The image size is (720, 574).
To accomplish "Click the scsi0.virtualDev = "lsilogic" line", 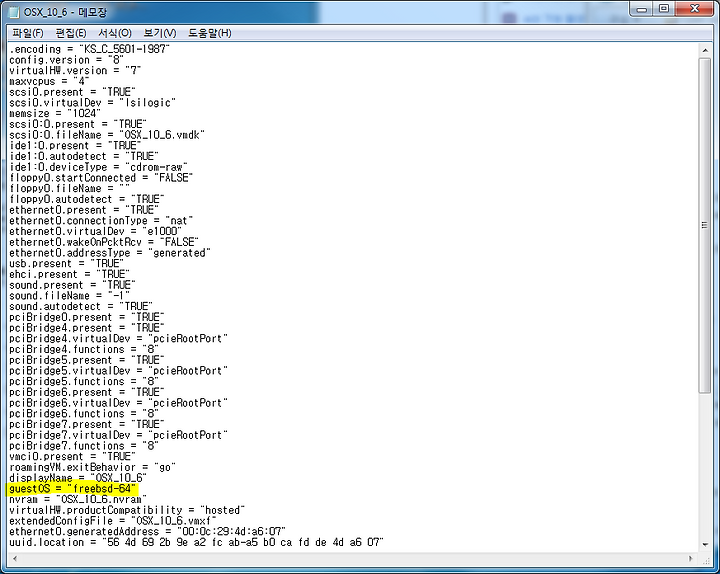I will pos(92,103).
